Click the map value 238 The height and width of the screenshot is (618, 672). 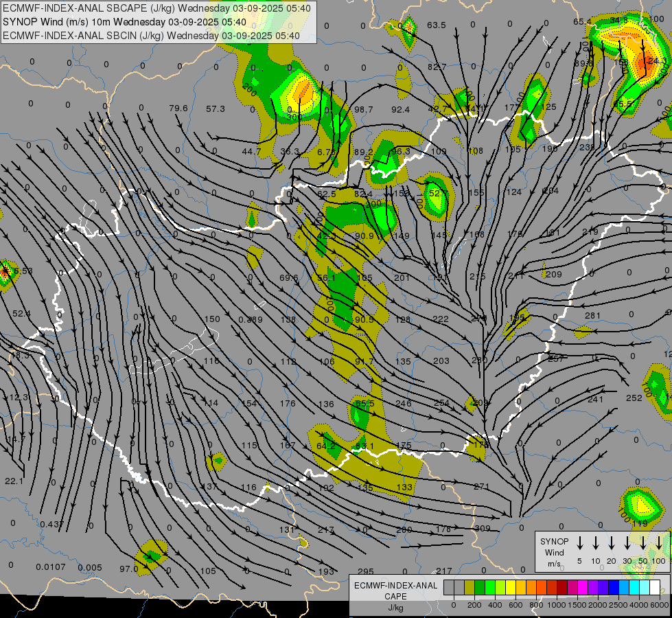point(587,147)
